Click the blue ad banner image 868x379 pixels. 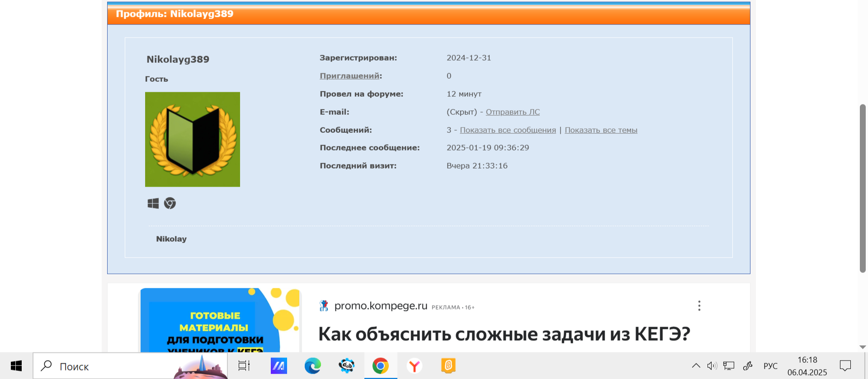(x=219, y=320)
